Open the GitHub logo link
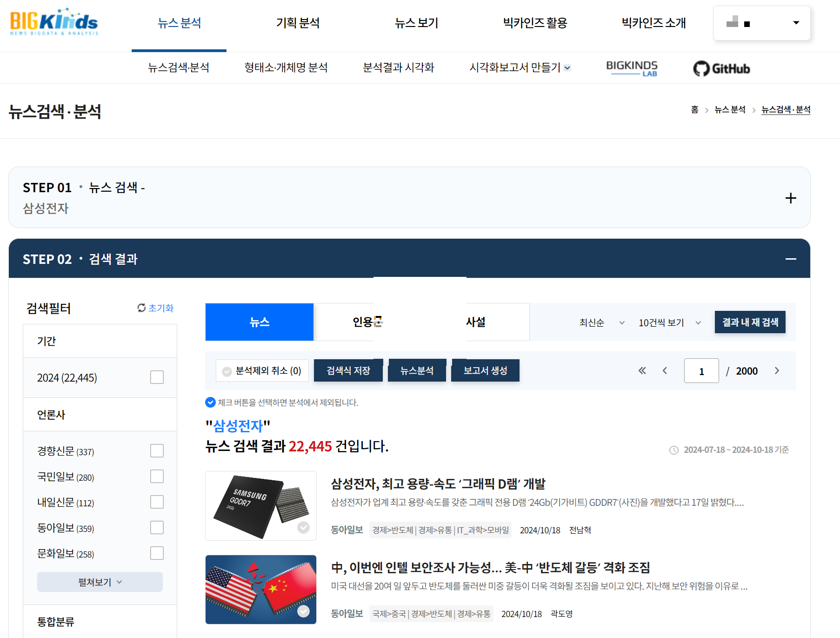Viewport: 840px width, 638px height. click(721, 68)
